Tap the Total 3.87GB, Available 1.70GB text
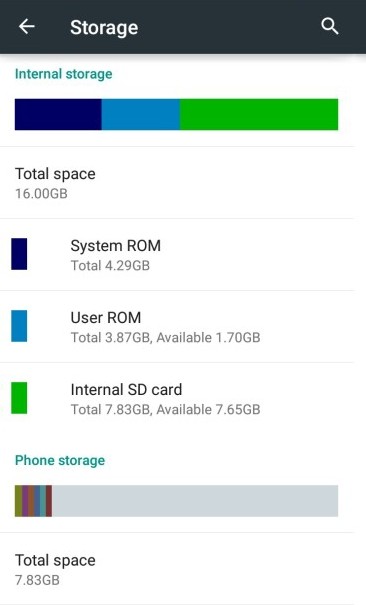 click(x=165, y=337)
